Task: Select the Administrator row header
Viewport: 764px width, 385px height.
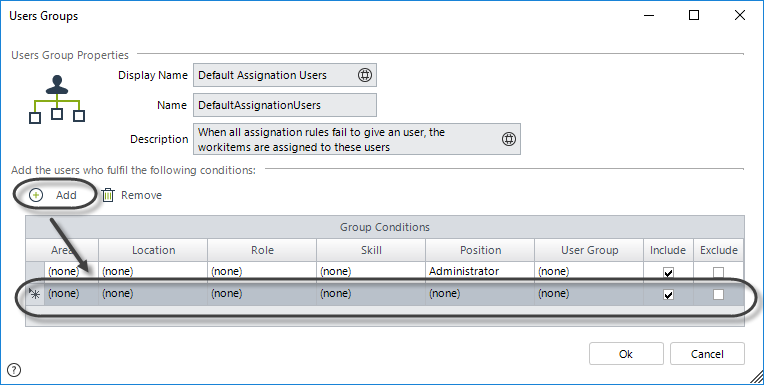Action: 35,271
